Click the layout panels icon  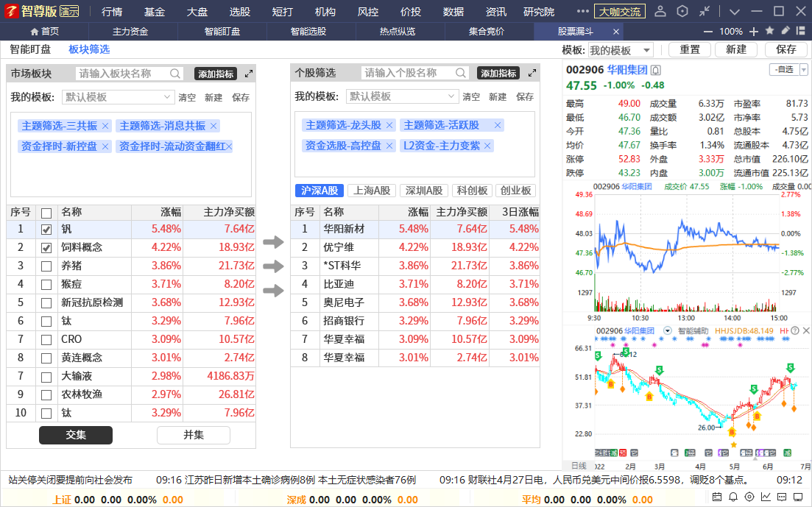point(801,31)
